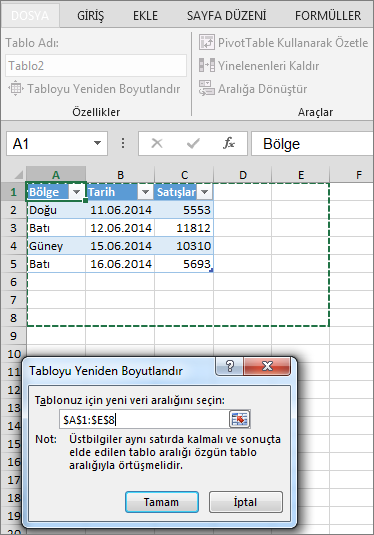Viewport: 374px width, 535px height.
Task: Click the three-dot formula bar resize handle
Action: (x=123, y=143)
